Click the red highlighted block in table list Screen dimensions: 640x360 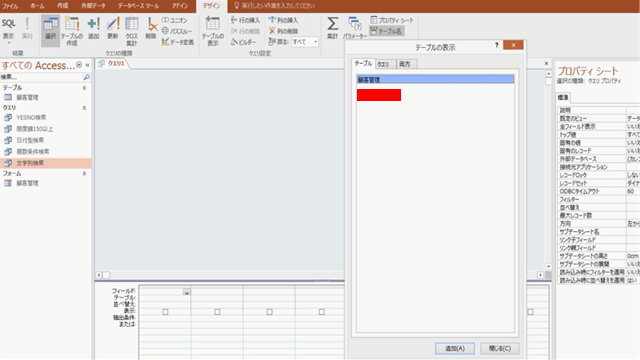point(379,95)
